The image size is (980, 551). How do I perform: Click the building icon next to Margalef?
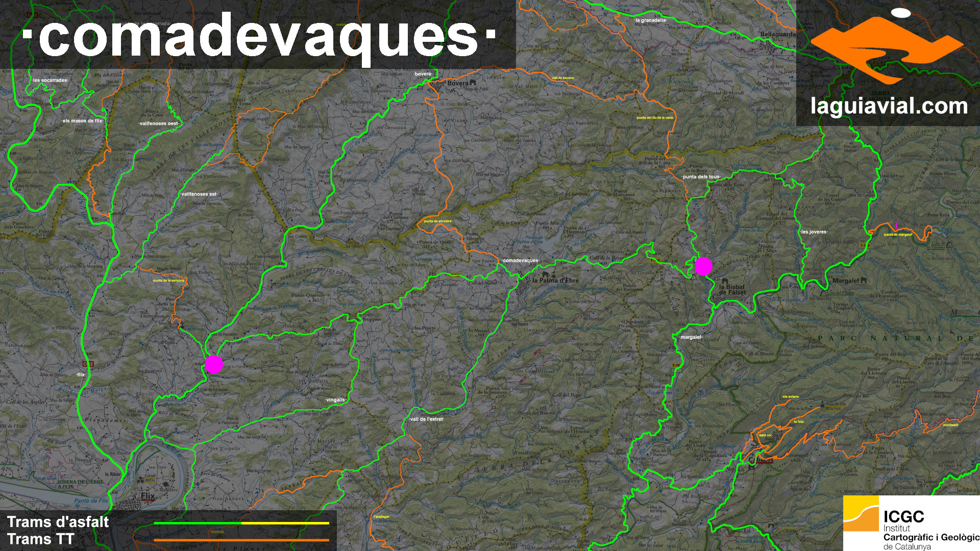tap(864, 280)
